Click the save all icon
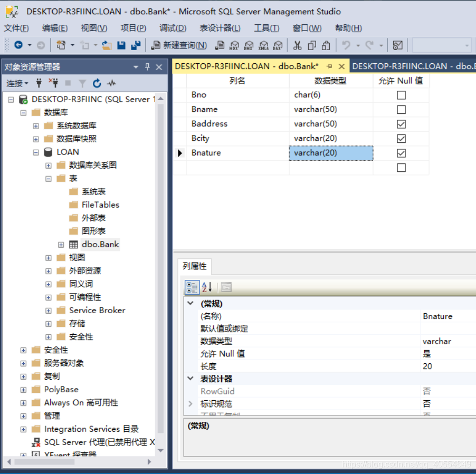 136,45
